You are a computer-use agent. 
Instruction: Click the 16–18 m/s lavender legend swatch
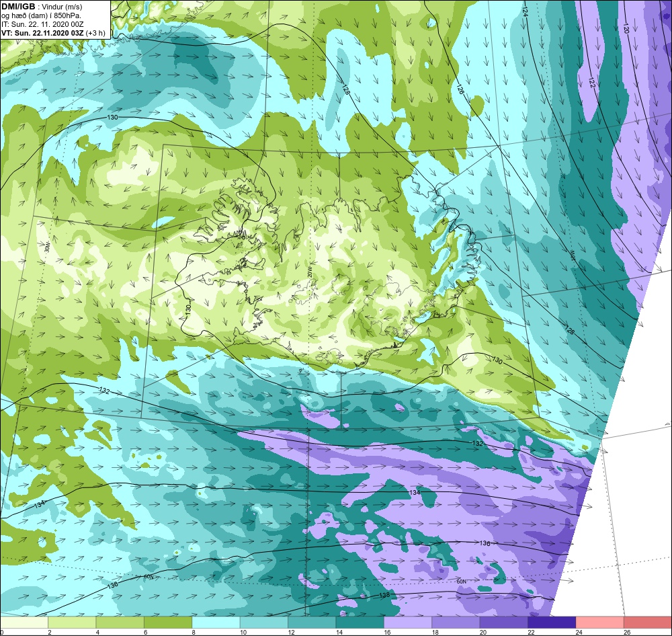408,622
